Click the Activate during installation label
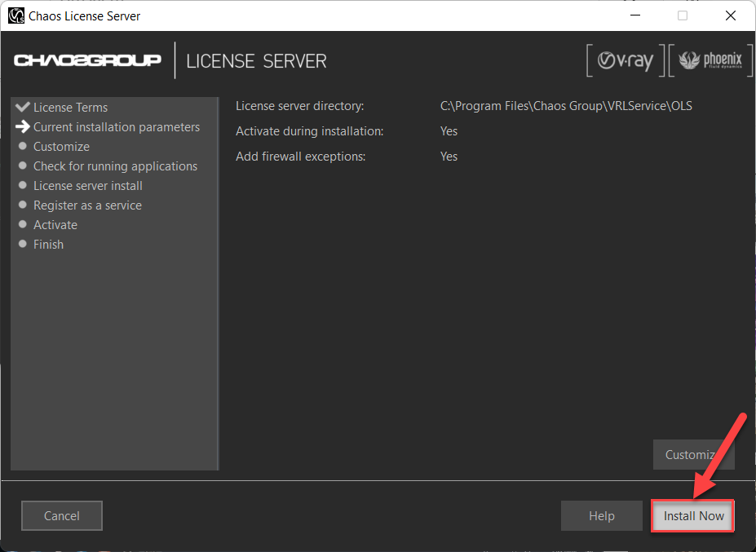The height and width of the screenshot is (552, 756). click(310, 131)
